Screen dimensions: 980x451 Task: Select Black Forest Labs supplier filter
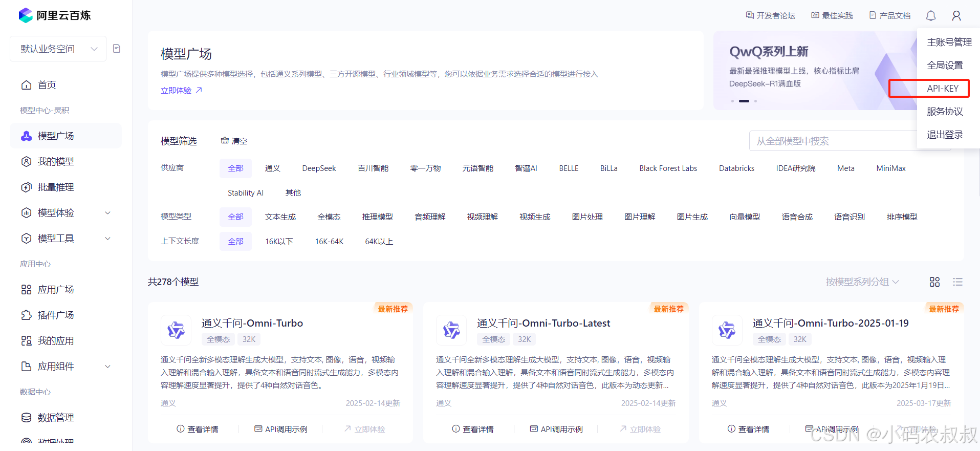pyautogui.click(x=668, y=168)
